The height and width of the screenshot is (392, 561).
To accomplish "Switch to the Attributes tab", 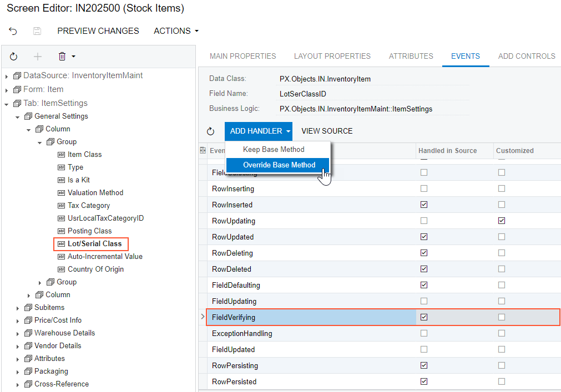I will (411, 56).
